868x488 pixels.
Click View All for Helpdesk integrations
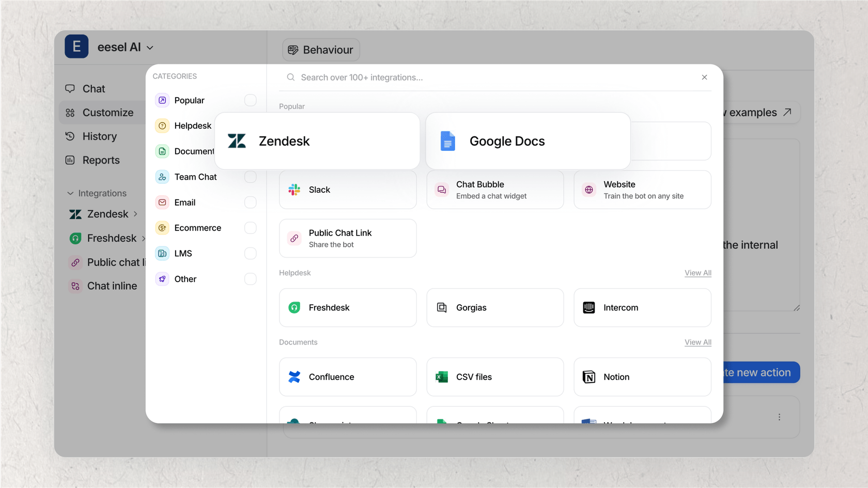click(698, 273)
